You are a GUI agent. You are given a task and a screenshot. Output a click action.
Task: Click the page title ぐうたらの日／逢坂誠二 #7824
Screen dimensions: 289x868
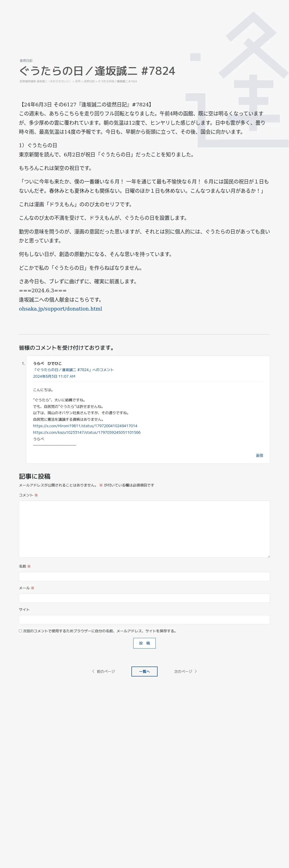tap(97, 71)
